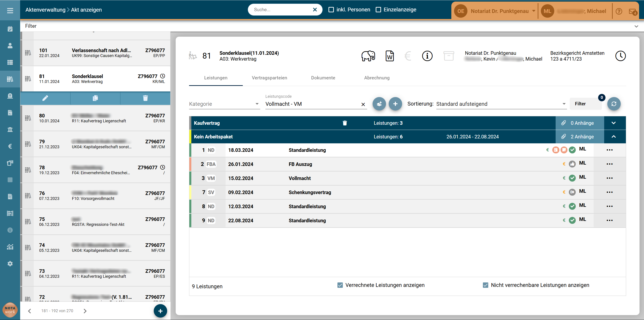The width and height of the screenshot is (644, 320).
Task: Click the archive box icon
Action: tap(449, 56)
